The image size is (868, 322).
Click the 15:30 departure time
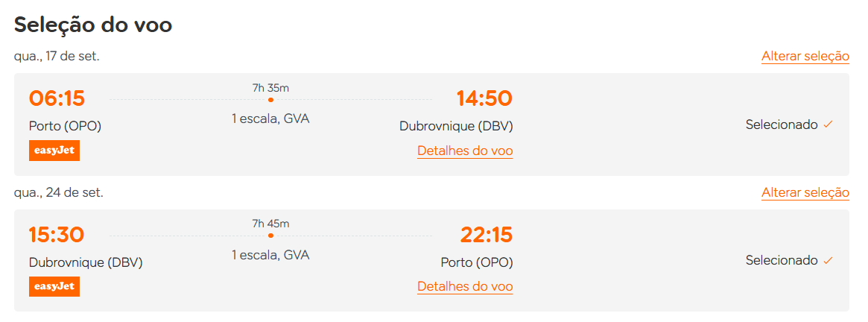[57, 235]
